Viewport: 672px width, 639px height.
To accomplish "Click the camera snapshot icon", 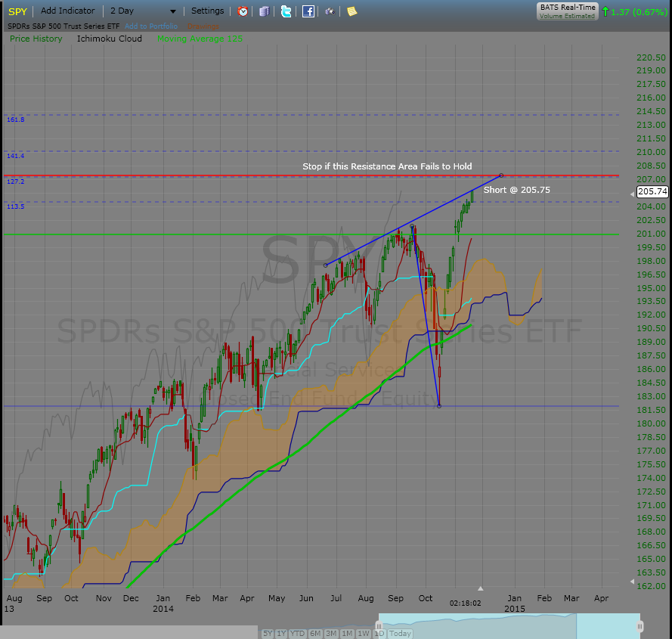I will [330, 11].
